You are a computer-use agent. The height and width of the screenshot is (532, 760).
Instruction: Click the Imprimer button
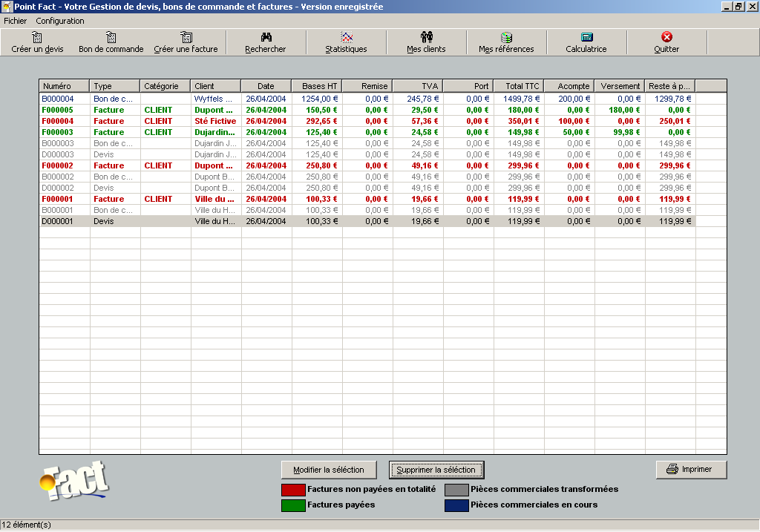click(691, 470)
